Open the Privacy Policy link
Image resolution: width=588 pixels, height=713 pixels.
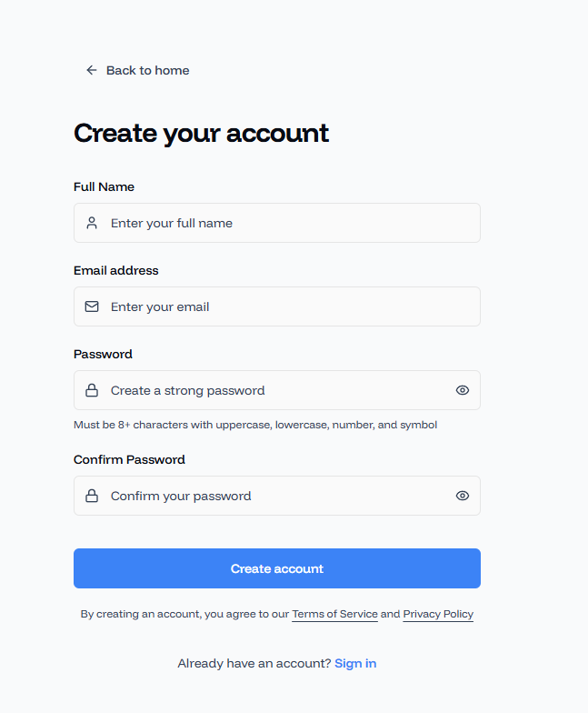438,614
